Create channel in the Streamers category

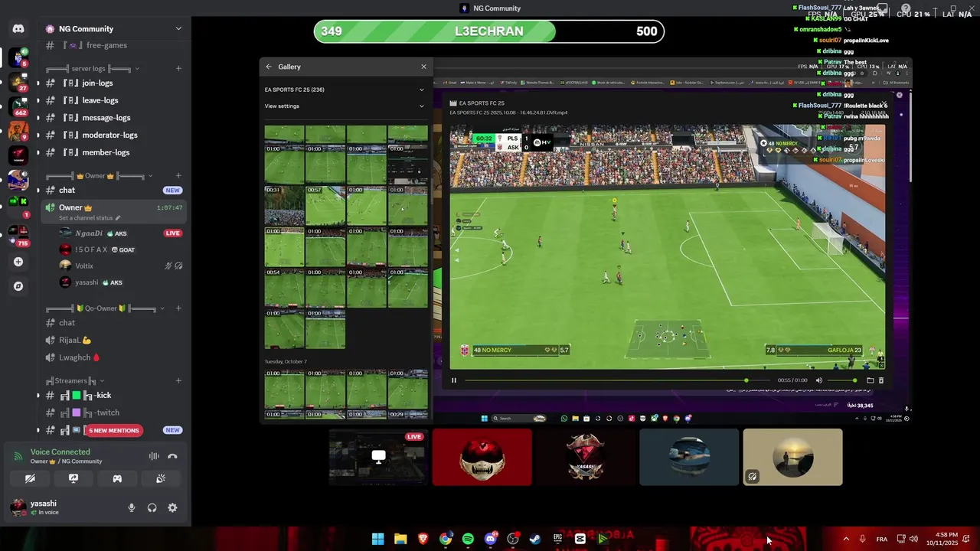pyautogui.click(x=178, y=380)
